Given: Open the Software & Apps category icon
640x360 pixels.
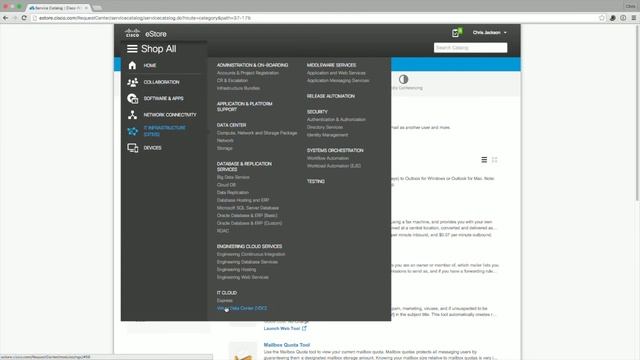Looking at the screenshot, I should (132, 98).
